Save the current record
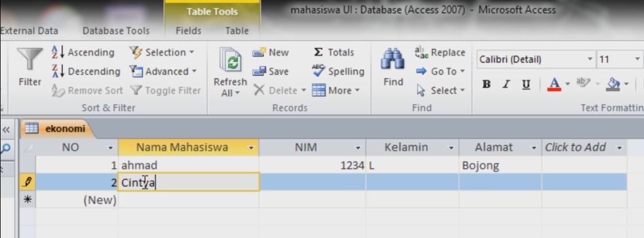644x238 pixels. click(271, 72)
